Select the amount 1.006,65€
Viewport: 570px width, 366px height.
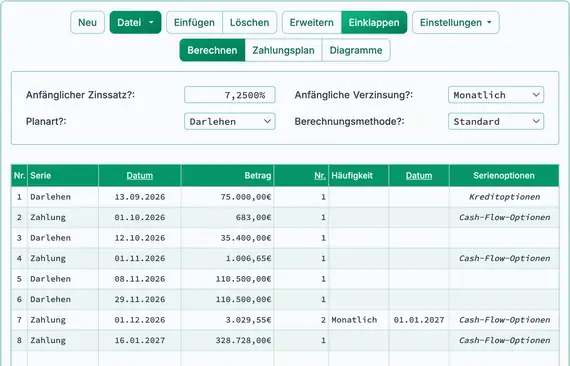pyautogui.click(x=228, y=258)
